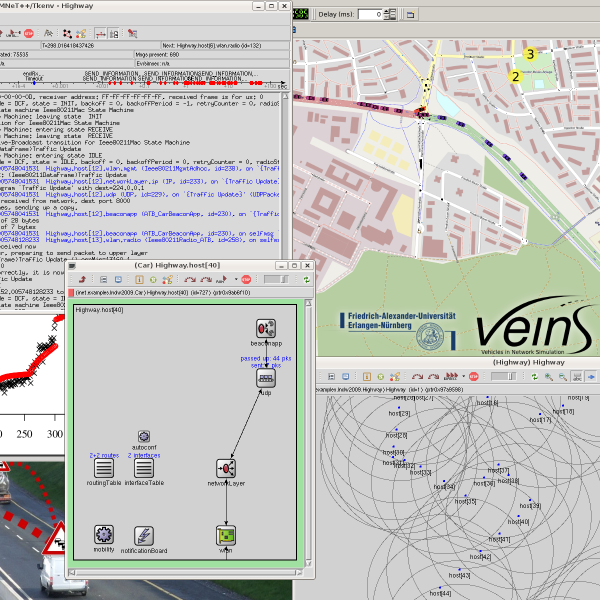The height and width of the screenshot is (600, 600).
Task: Toggle object tree view in Tkenv toolbar
Action: point(114,34)
